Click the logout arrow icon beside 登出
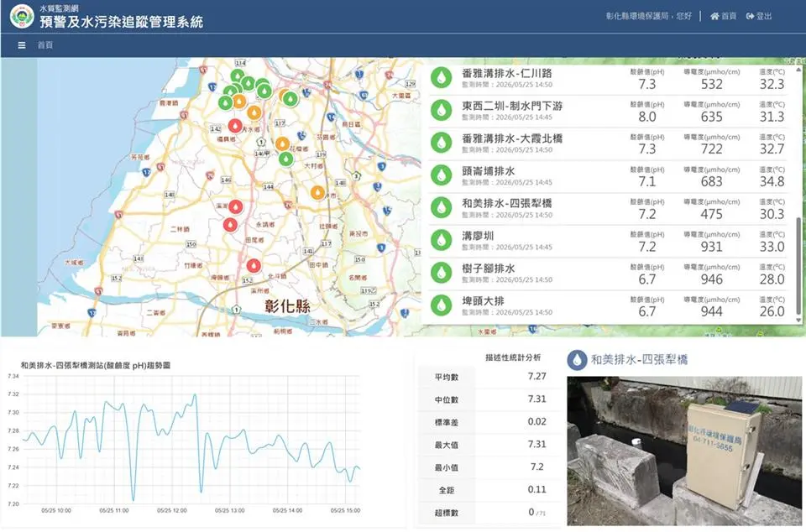This screenshot has height=532, width=806. tap(750, 17)
